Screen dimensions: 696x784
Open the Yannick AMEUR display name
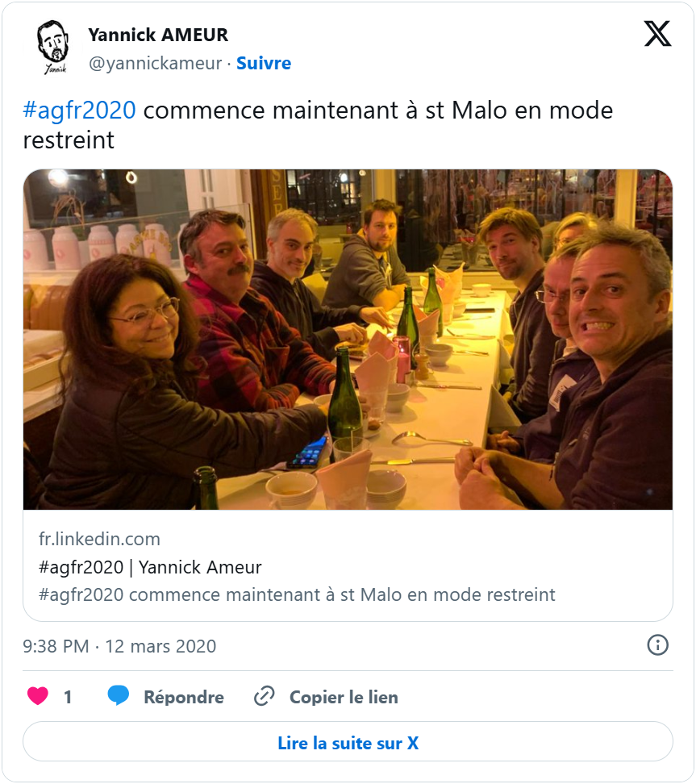(x=158, y=35)
